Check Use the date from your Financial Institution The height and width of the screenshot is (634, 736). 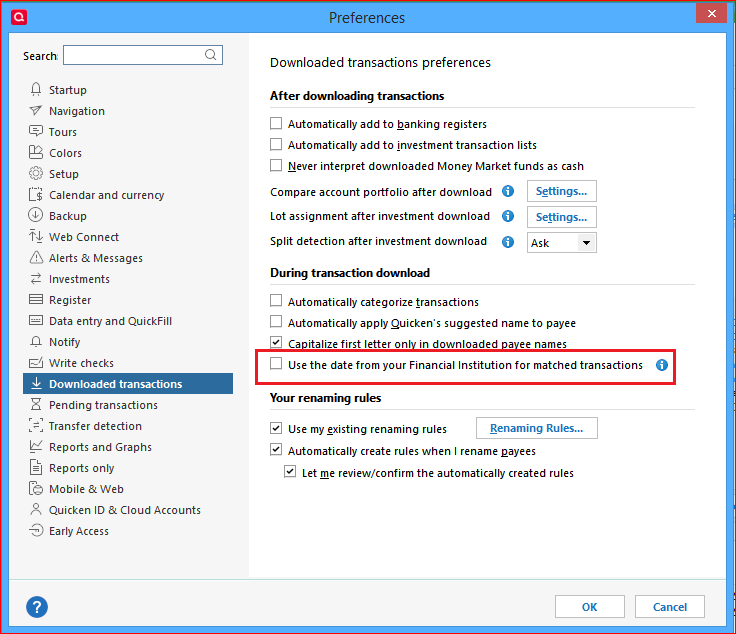click(276, 364)
